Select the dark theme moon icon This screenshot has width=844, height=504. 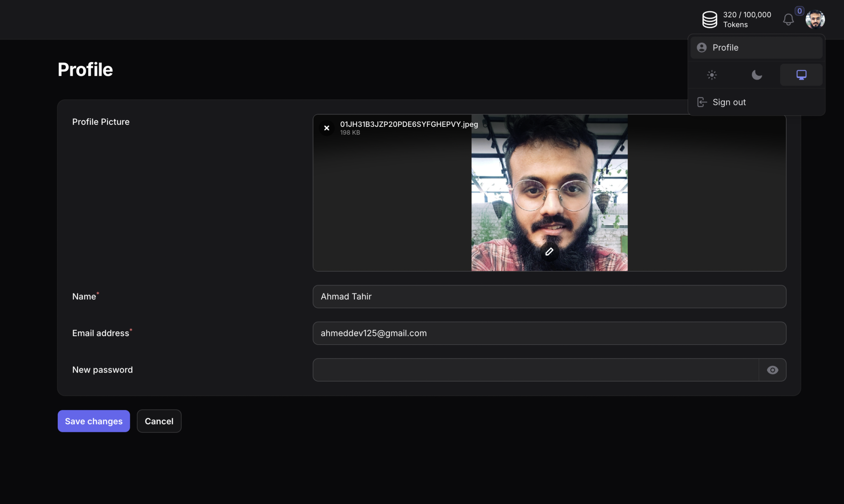(x=756, y=75)
